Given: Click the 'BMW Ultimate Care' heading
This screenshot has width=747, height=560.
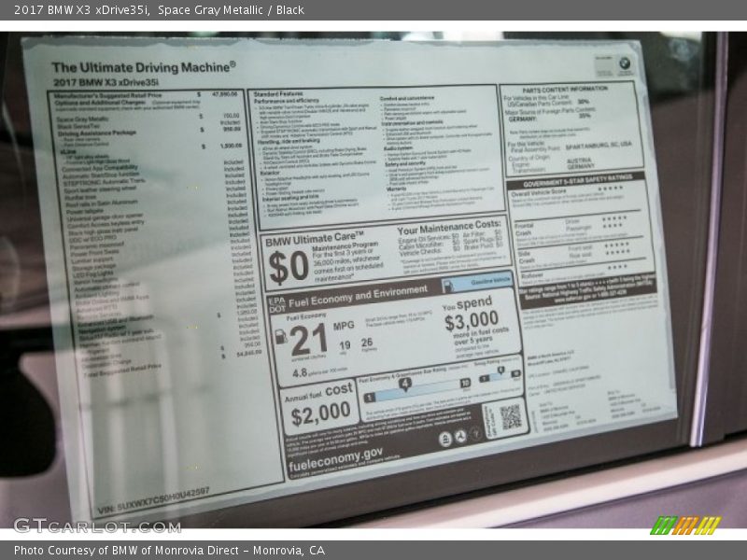Looking at the screenshot, I should (314, 239).
